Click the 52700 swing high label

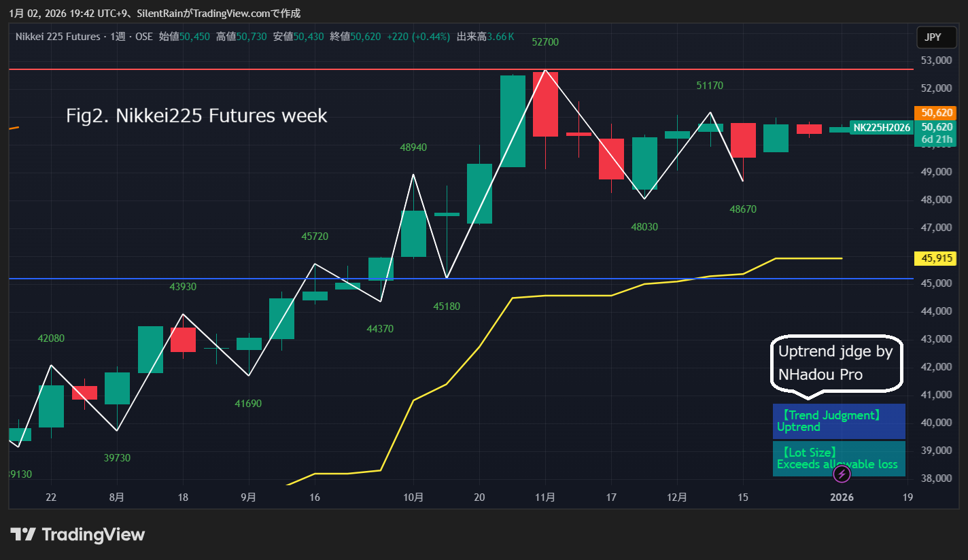point(545,42)
